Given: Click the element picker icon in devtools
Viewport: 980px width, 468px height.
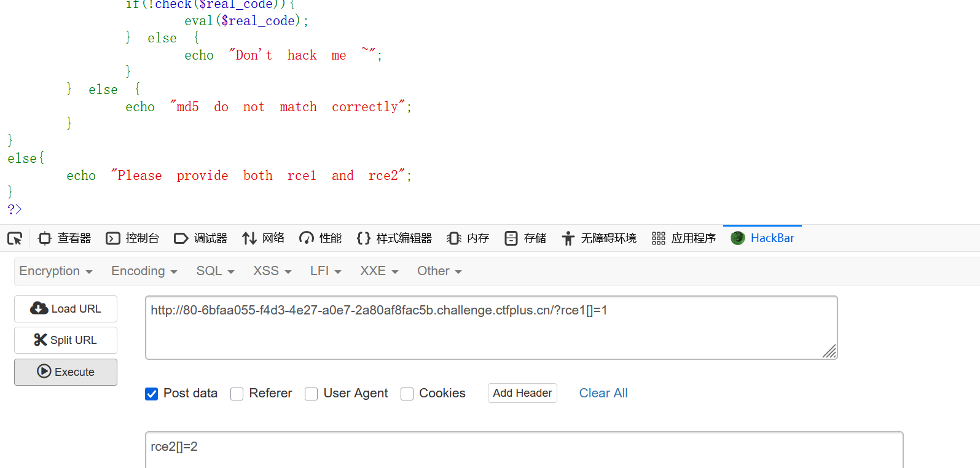Looking at the screenshot, I should pos(15,238).
